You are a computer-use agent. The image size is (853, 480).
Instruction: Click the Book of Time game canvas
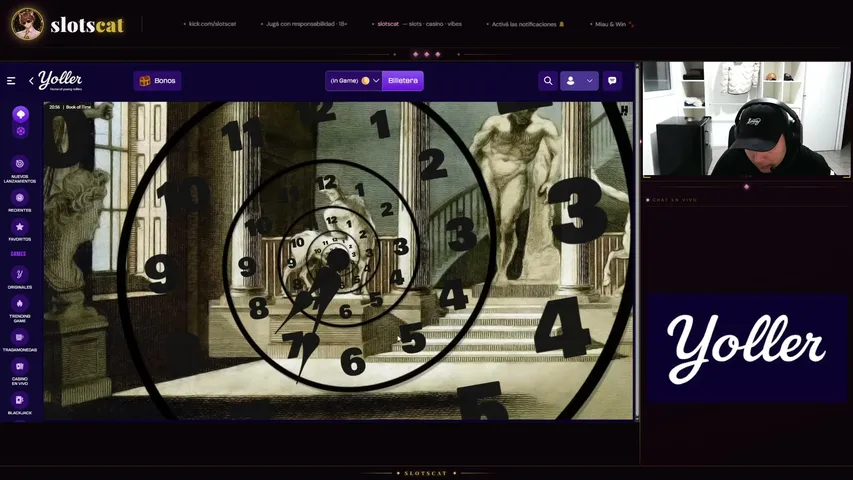pos(338,260)
